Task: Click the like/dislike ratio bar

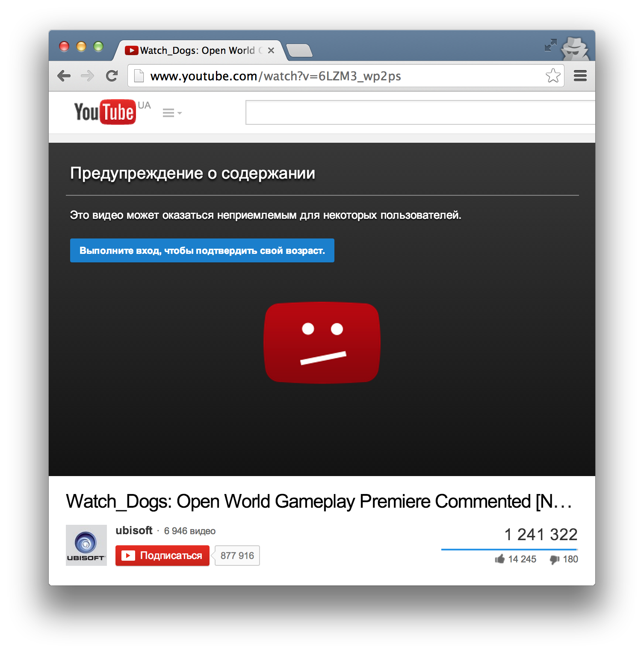Action: [509, 550]
